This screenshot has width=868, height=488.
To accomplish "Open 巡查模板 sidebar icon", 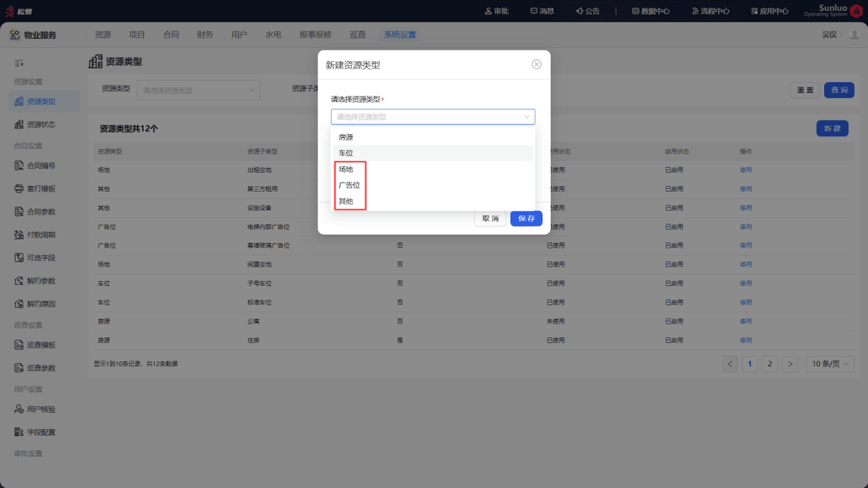I will [19, 345].
